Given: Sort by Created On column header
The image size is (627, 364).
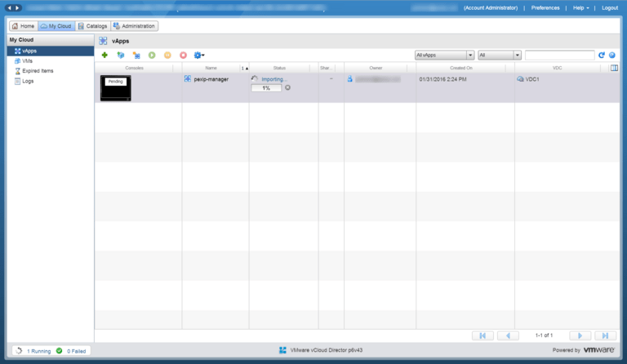Looking at the screenshot, I should pos(461,68).
